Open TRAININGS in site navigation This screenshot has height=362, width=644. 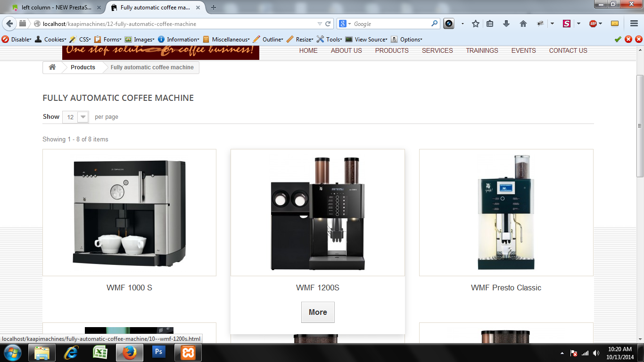482,50
